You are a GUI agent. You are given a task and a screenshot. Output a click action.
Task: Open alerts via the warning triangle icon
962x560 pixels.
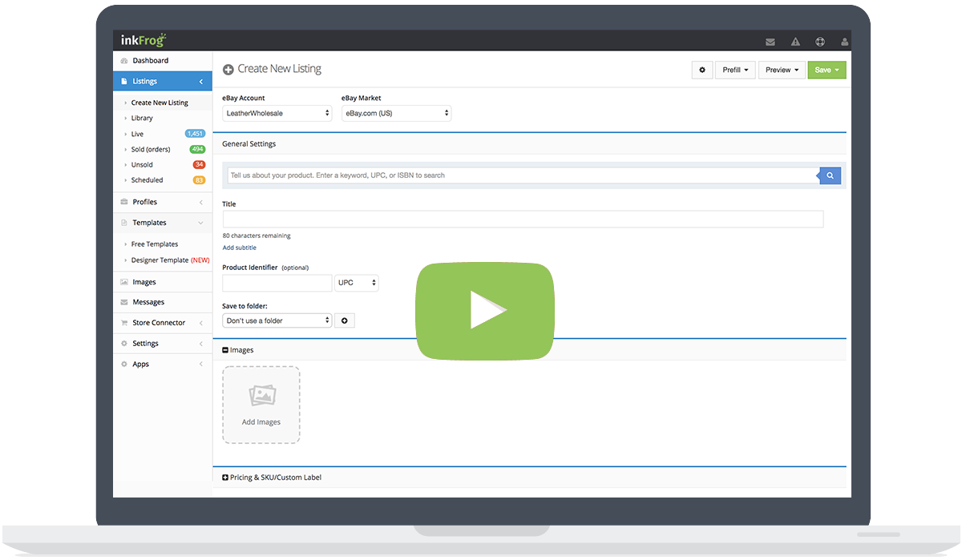(795, 41)
